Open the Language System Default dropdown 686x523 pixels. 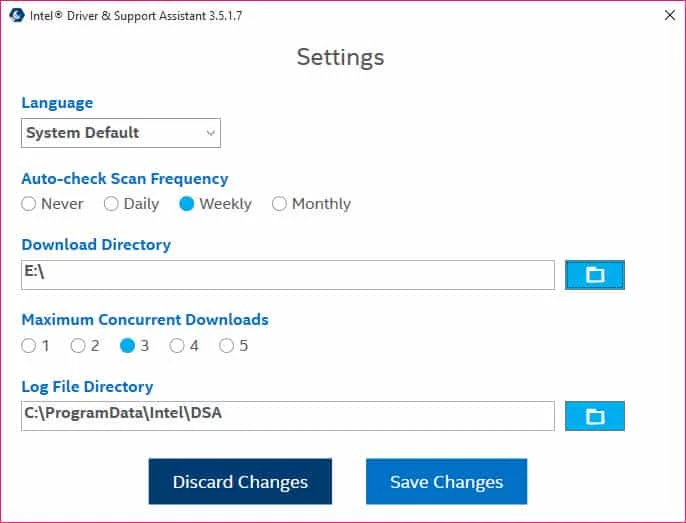121,133
